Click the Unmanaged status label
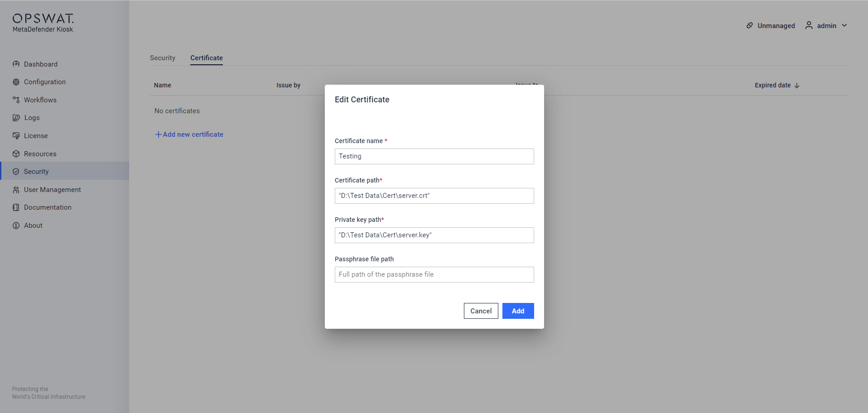Screen dimensions: 868x413 click(776, 26)
